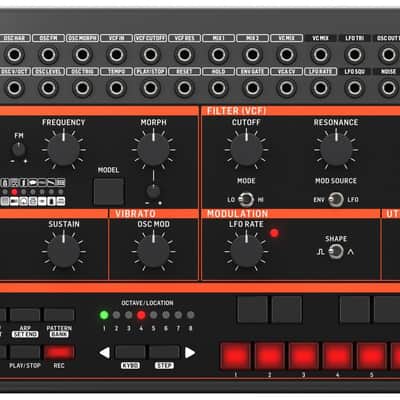Click the red LFO rate indicator LED
400x400 pixels.
point(274,233)
